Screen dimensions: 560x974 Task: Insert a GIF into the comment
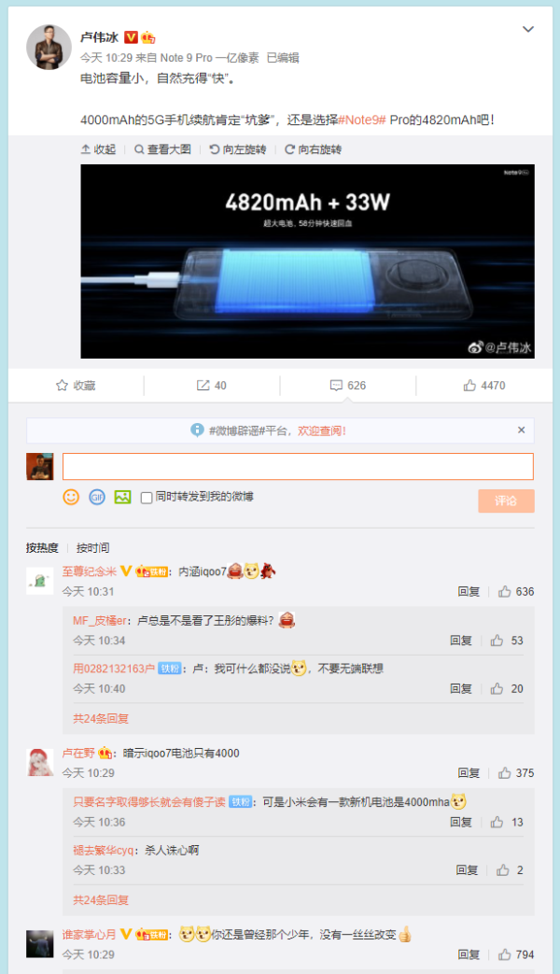coord(97,497)
